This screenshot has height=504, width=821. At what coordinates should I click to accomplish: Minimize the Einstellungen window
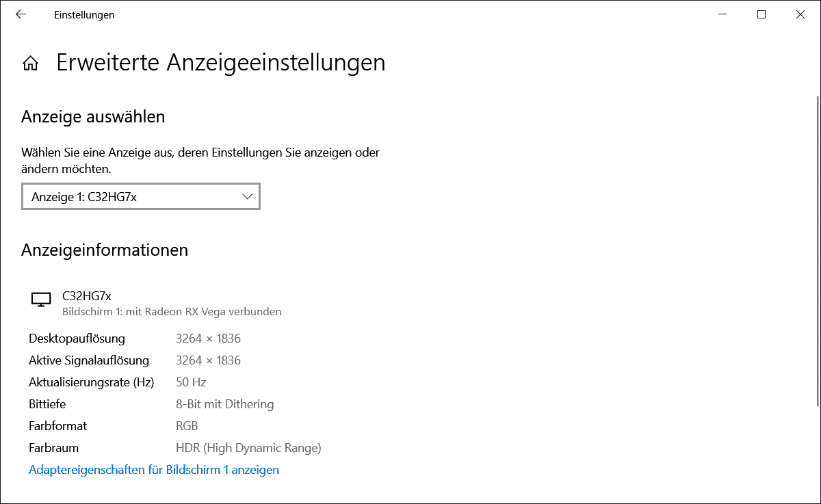721,14
